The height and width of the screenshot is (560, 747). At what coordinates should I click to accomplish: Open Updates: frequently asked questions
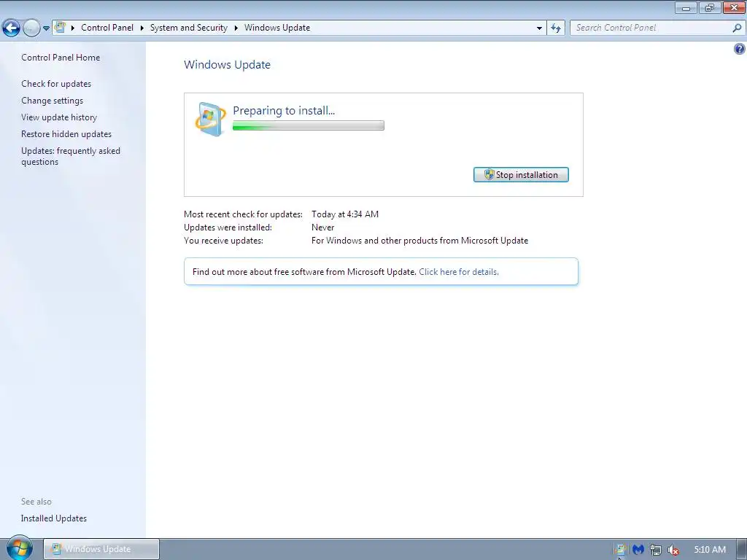(71, 156)
